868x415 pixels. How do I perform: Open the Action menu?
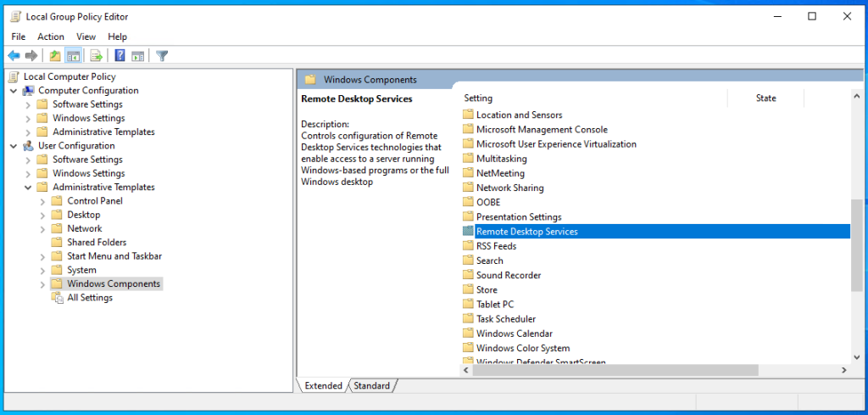(x=50, y=36)
